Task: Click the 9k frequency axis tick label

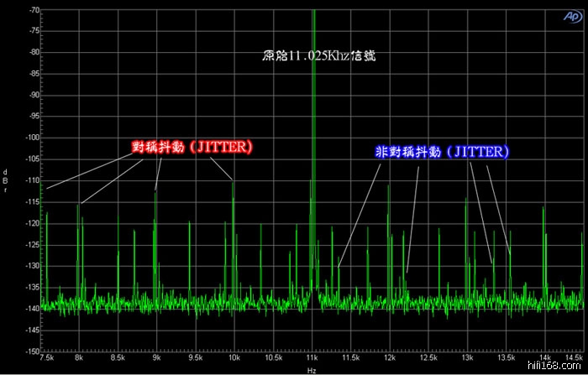Action: pos(156,357)
